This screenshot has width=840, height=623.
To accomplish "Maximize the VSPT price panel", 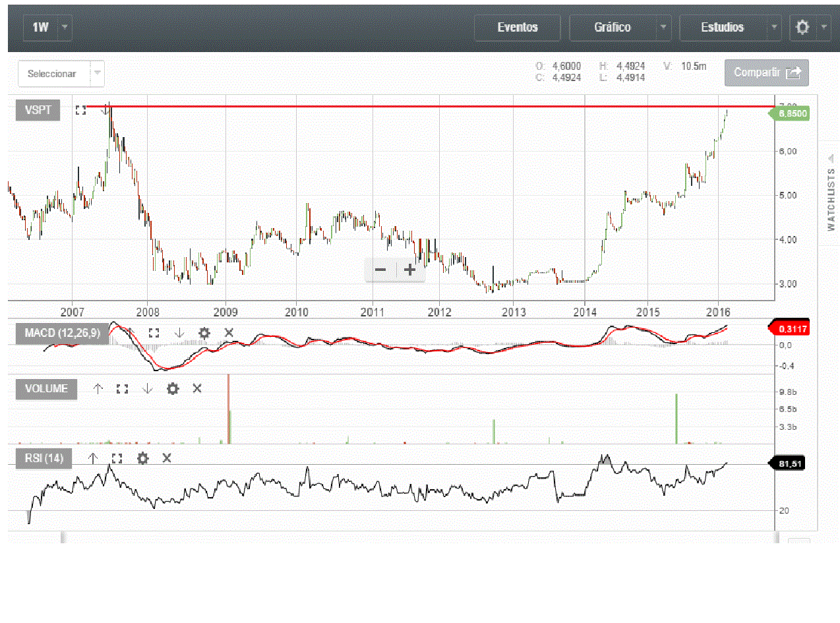I will tap(80, 111).
